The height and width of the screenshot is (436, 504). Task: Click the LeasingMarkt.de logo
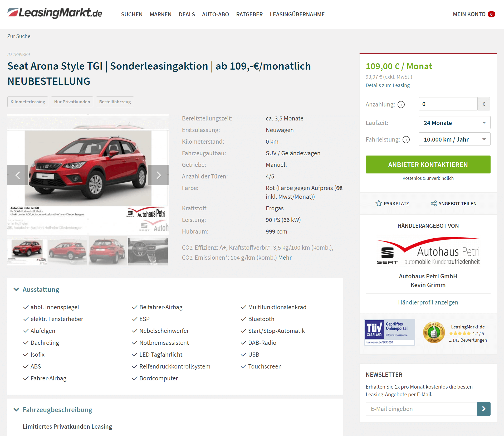[55, 13]
